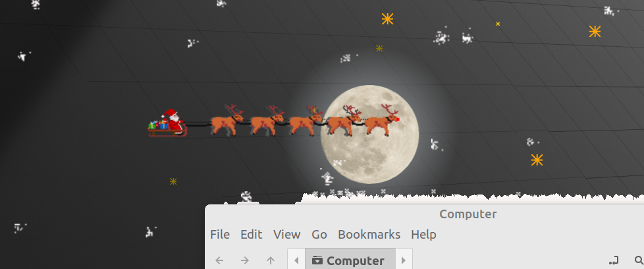Toggle the location entry icon
This screenshot has width=644, height=269.
614,260
